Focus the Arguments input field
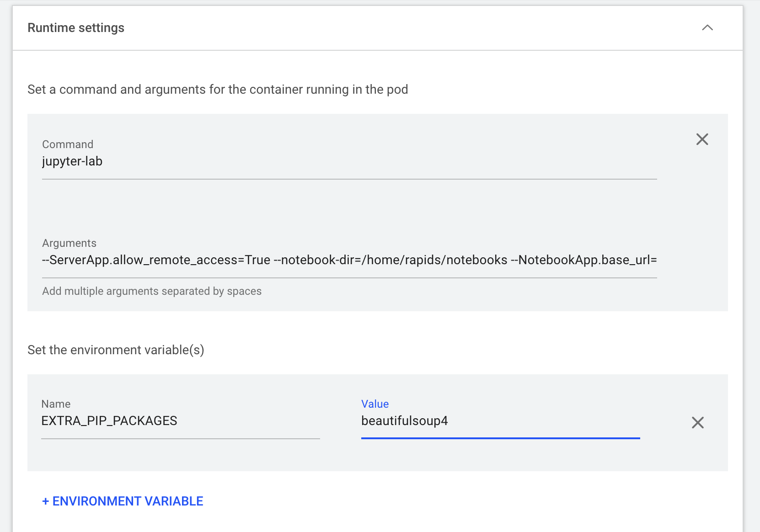 click(349, 261)
